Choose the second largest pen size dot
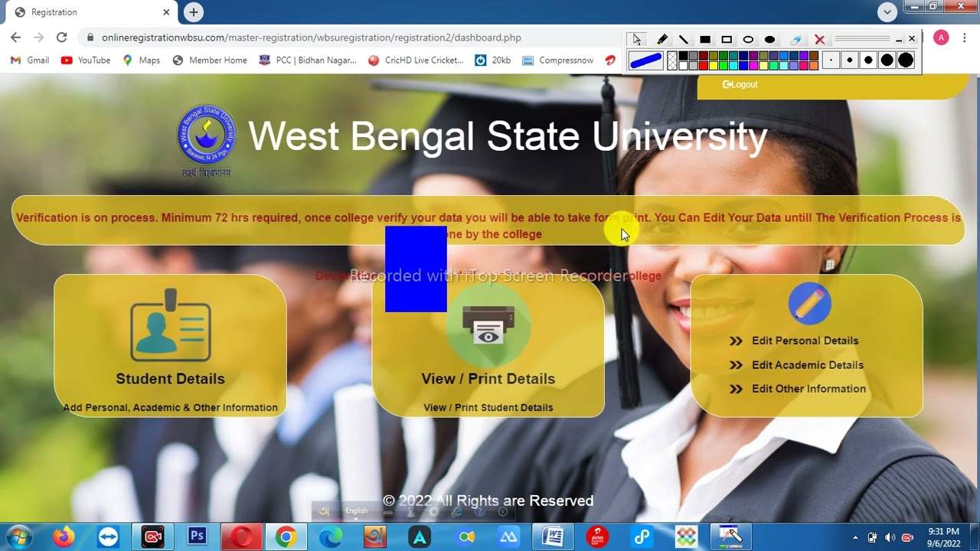The image size is (980, 551). pos(887,60)
